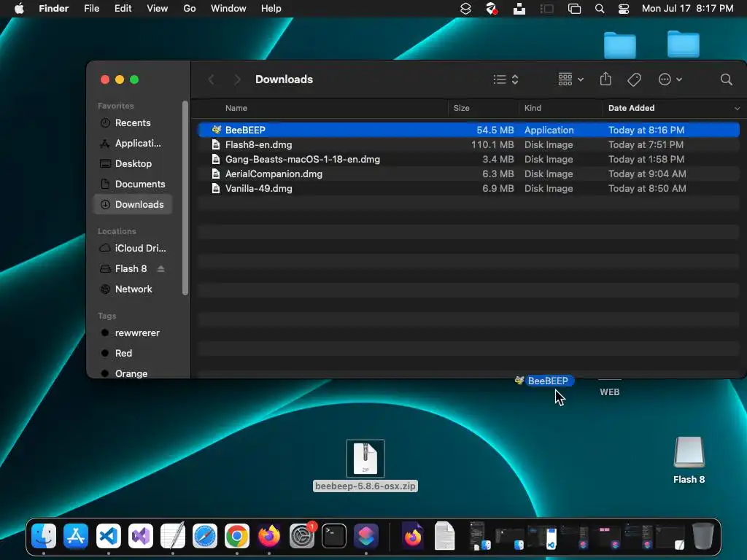Open the Group By grid dropdown
This screenshot has width=747, height=560.
pos(570,79)
